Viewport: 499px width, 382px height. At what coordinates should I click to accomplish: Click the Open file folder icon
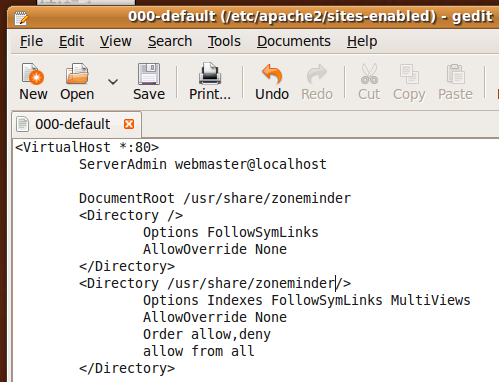[x=77, y=73]
